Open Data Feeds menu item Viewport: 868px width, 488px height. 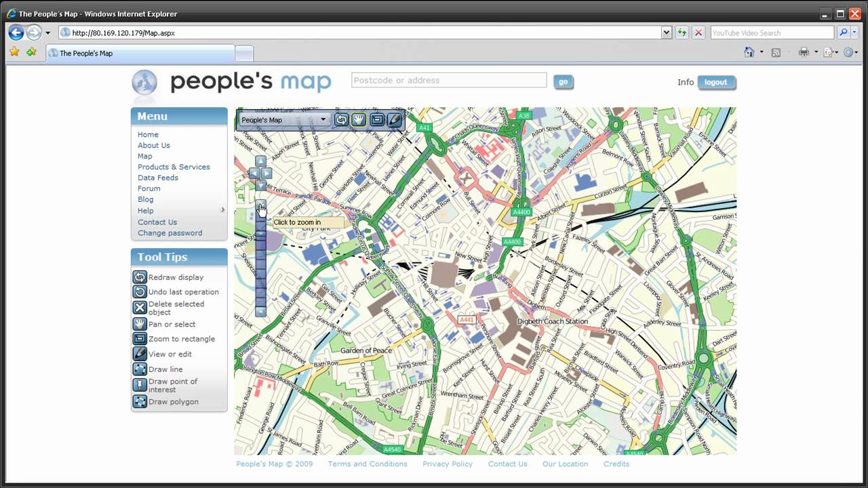[x=158, y=178]
